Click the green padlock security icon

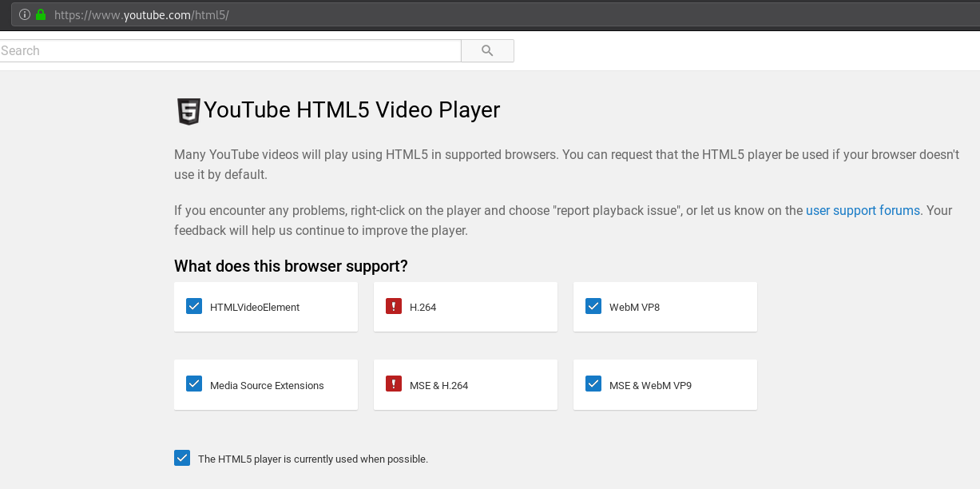click(x=41, y=14)
